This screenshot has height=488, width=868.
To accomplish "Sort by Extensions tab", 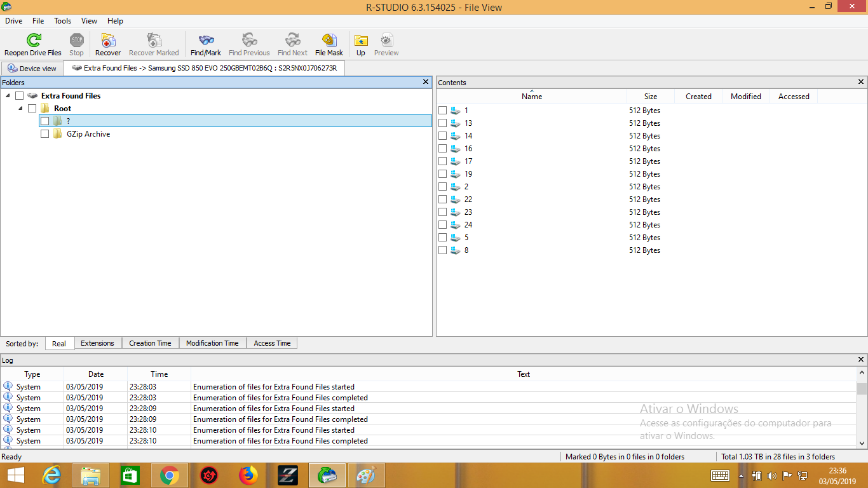I will pos(98,343).
